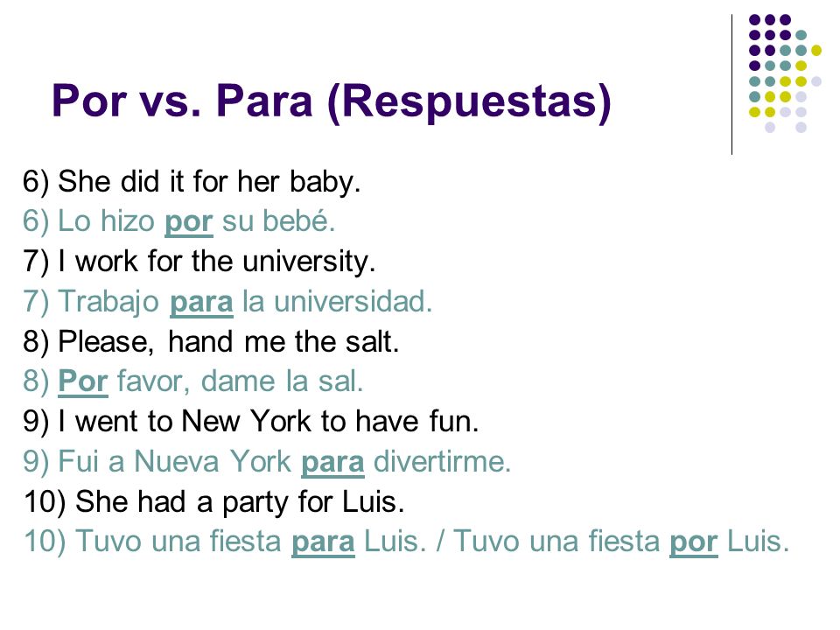The height and width of the screenshot is (630, 840).
Task: Select 'She had a party for Luis' line
Action: [x=213, y=502]
